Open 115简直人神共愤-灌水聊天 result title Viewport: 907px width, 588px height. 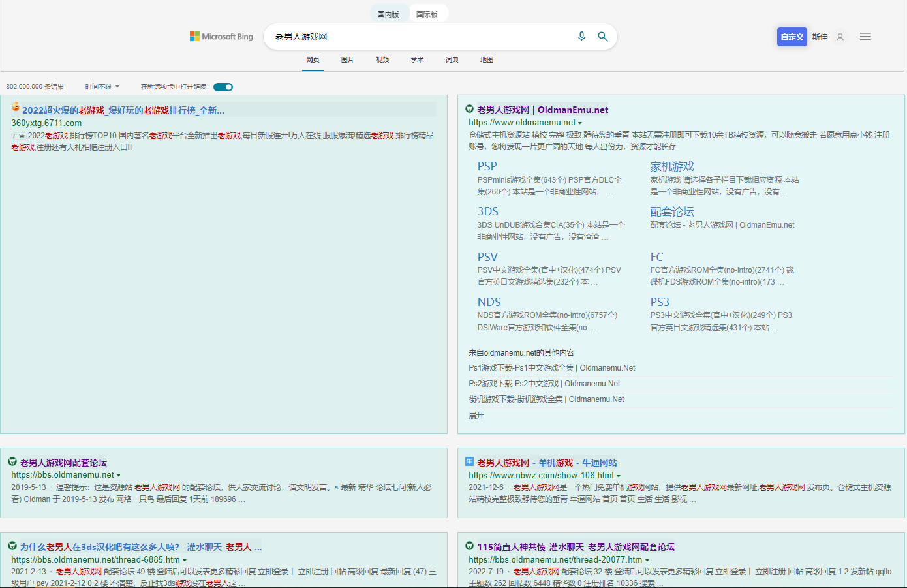tap(576, 547)
